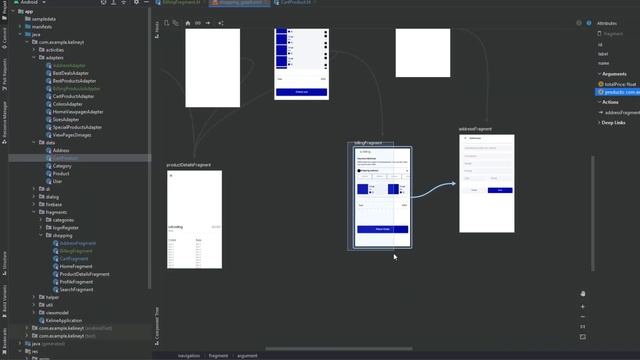Collapse the shopping folder
The image size is (640, 360).
tap(41, 236)
